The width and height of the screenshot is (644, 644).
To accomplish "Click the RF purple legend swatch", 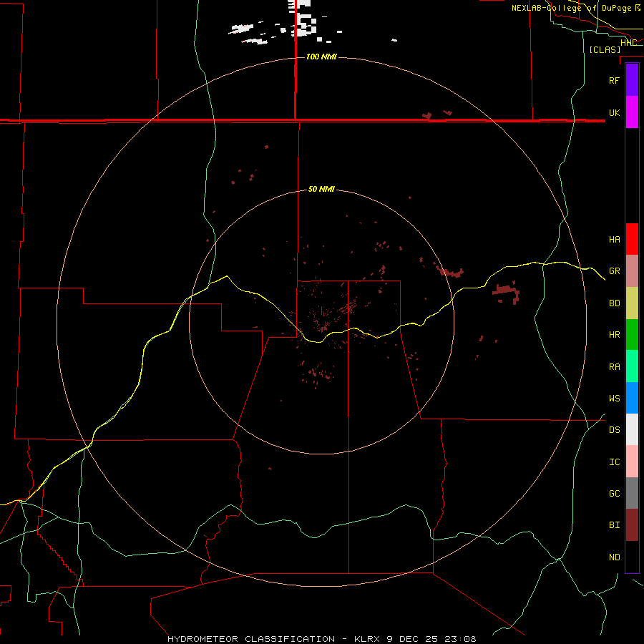I will (632, 80).
